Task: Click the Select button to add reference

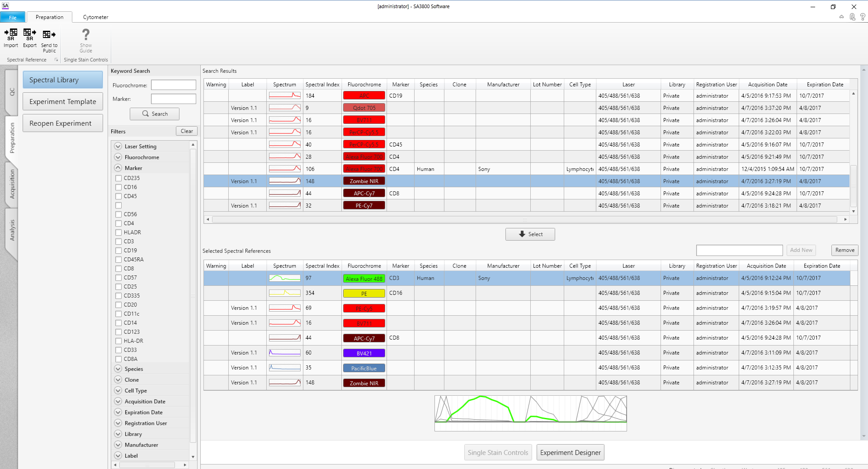Action: click(530, 234)
